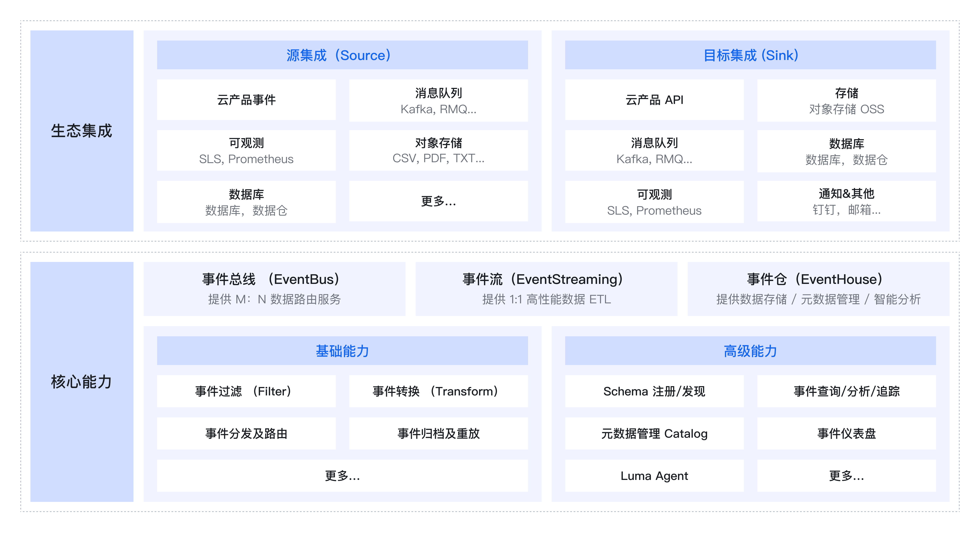Screen dimensions: 980x534
Task: Select the 事件流 (EventStreaming) block
Action: [546, 289]
